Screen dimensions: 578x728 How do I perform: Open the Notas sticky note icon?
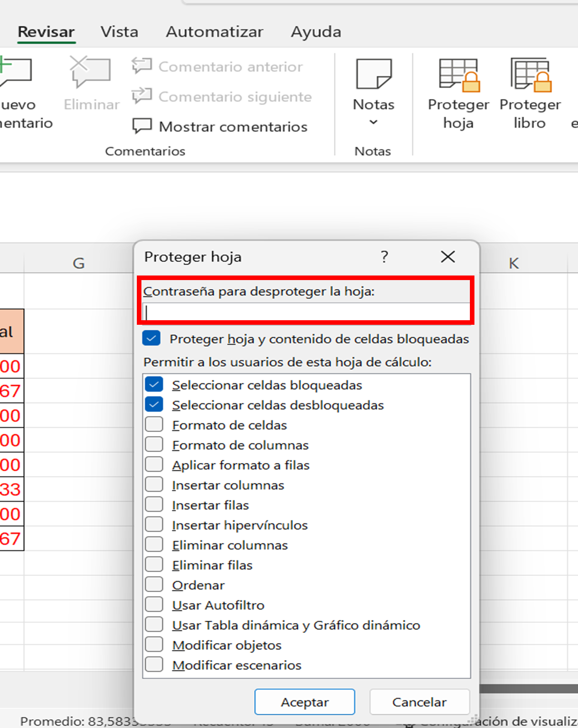(x=373, y=74)
